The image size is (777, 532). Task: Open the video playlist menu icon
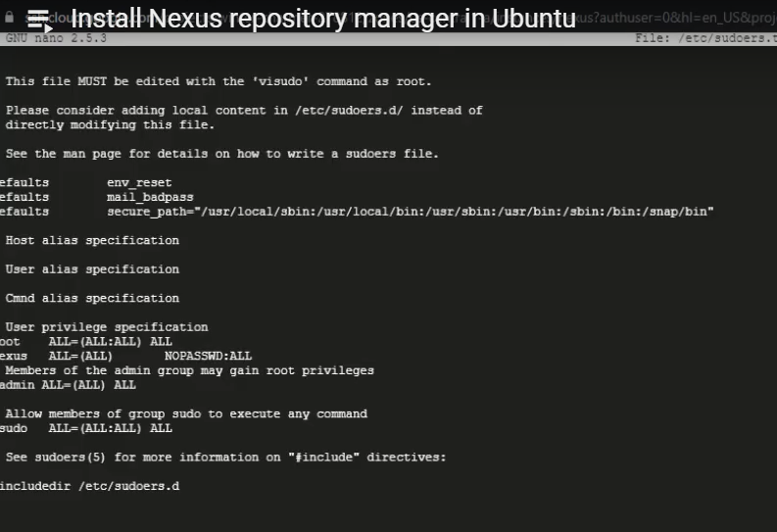(39, 21)
